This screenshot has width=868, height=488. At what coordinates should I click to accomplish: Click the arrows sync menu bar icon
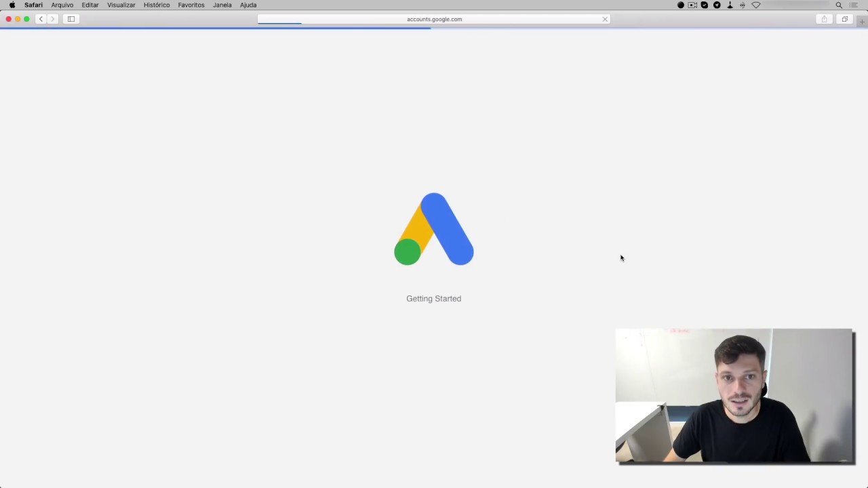[743, 5]
